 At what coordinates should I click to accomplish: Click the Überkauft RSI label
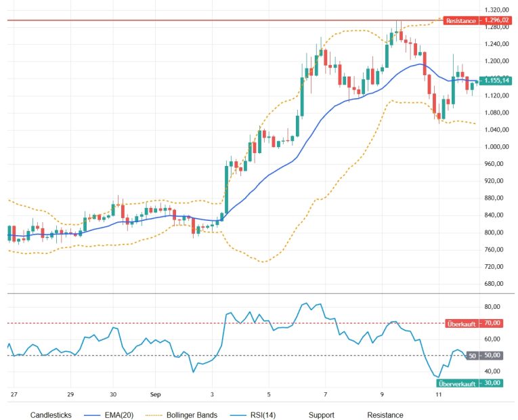[x=461, y=324]
